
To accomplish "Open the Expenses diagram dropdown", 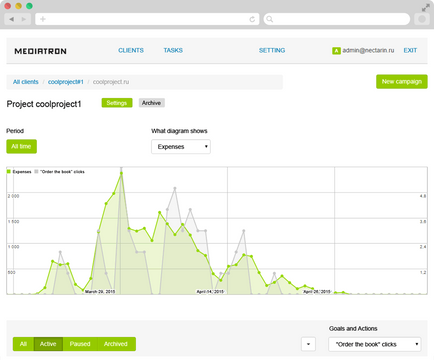I will [x=181, y=147].
